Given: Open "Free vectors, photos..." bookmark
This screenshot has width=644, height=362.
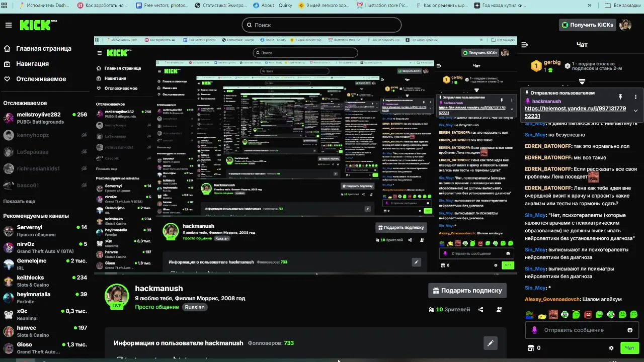Looking at the screenshot, I should [162, 6].
